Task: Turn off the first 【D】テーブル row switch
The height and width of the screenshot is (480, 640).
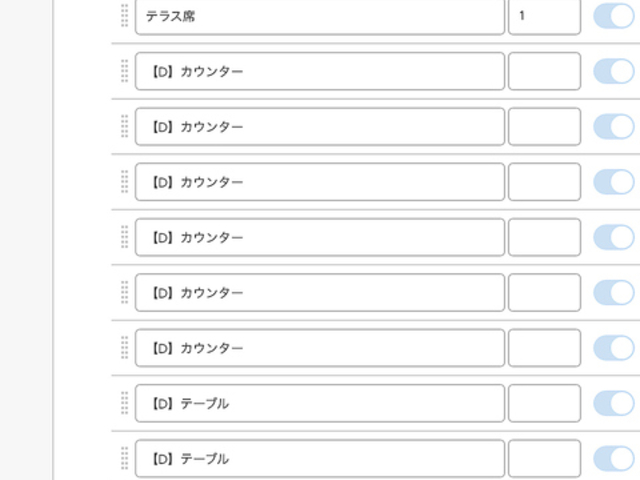Action: pyautogui.click(x=614, y=403)
